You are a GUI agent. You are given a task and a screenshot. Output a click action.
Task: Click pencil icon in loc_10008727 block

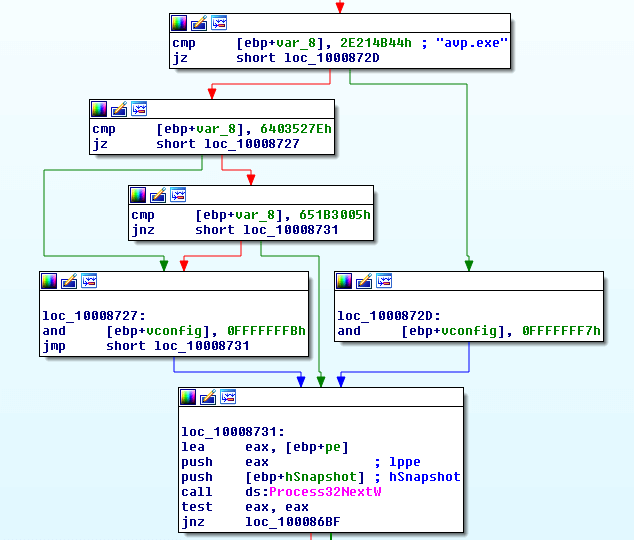69,281
